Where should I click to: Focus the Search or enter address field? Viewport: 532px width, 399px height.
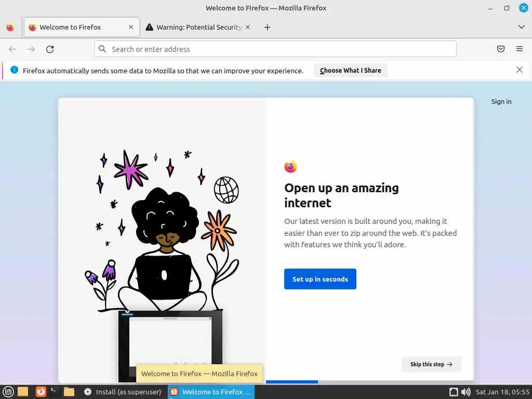click(x=275, y=49)
